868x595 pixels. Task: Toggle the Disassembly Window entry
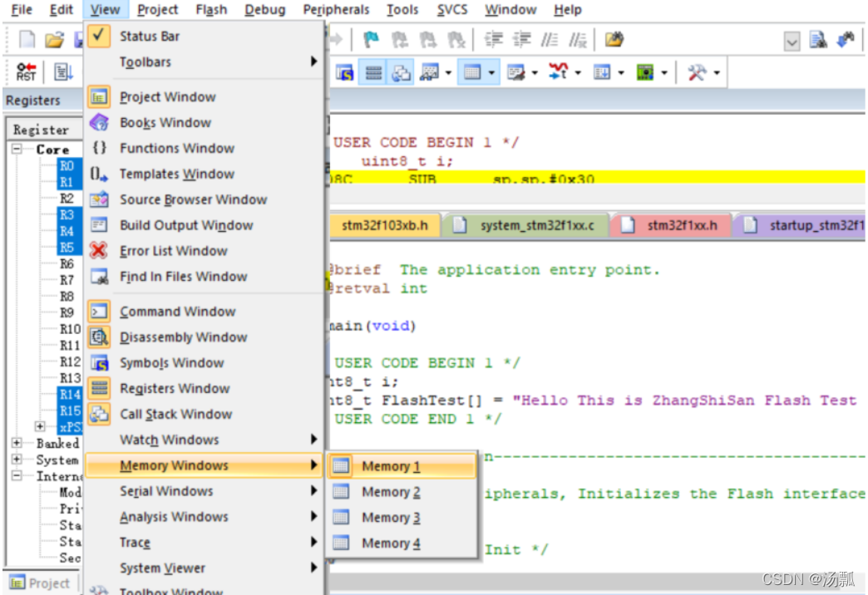pyautogui.click(x=205, y=337)
